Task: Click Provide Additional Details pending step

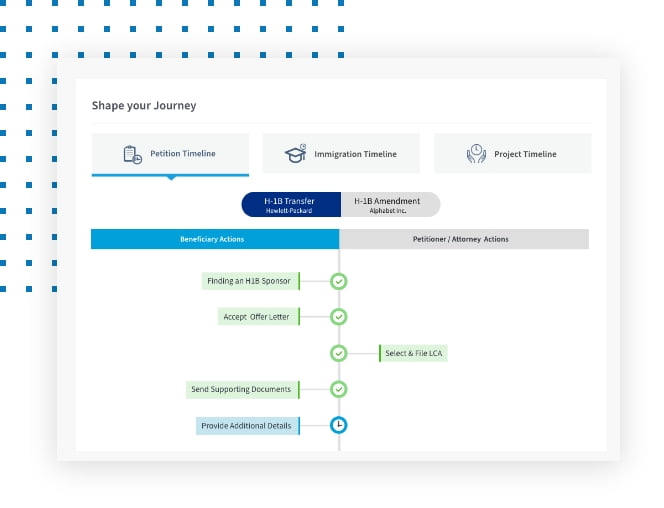Action: (246, 425)
